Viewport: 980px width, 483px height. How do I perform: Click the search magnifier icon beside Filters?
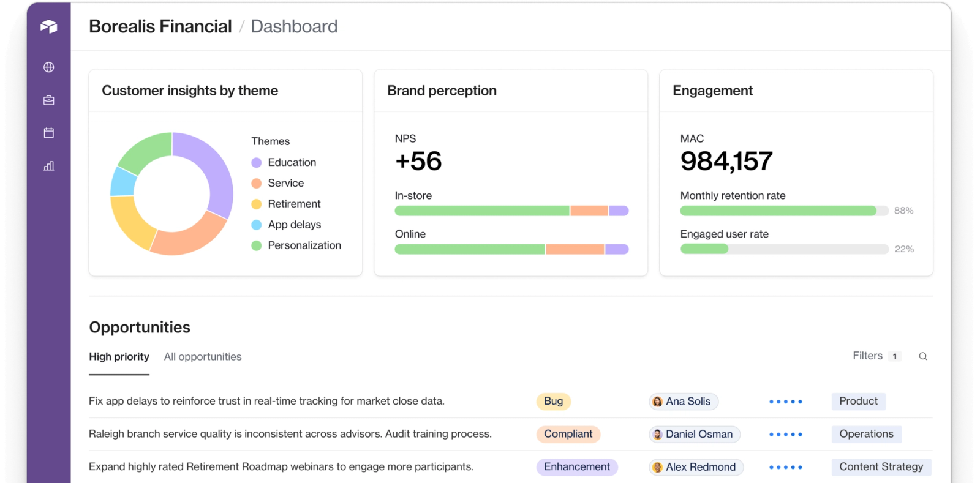pos(923,356)
